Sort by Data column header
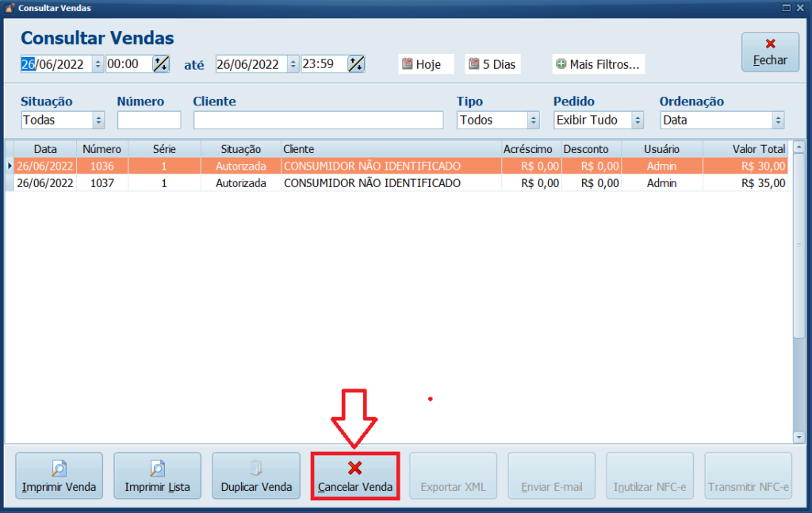This screenshot has height=513, width=812. coord(45,149)
